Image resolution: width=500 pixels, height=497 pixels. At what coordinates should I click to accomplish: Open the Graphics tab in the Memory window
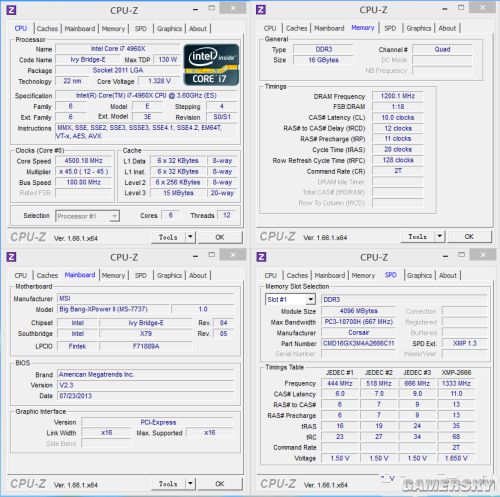pyautogui.click(x=419, y=28)
